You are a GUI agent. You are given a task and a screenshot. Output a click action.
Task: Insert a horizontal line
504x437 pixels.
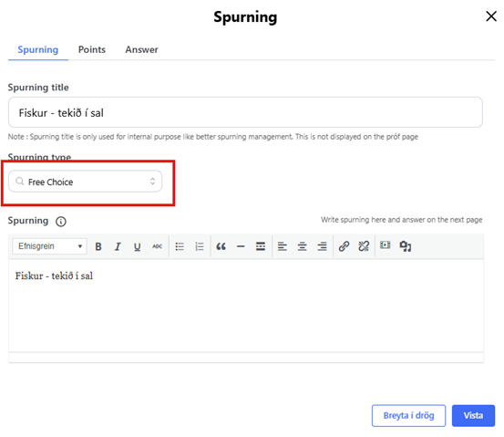click(x=241, y=246)
